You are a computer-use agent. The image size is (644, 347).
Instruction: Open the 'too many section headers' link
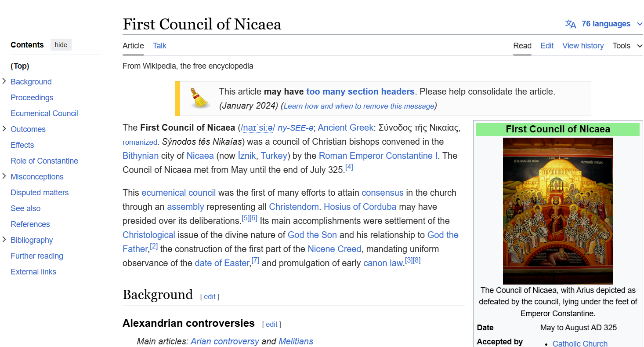click(x=360, y=91)
